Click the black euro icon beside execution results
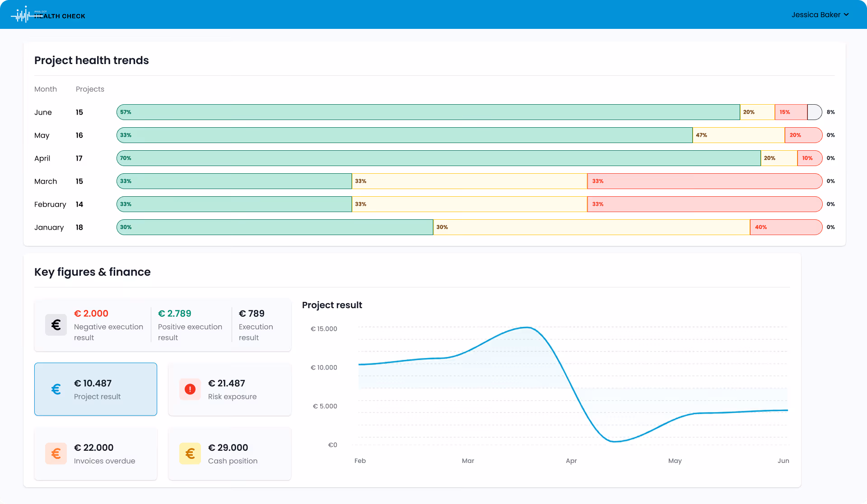This screenshot has height=504, width=867. tap(56, 325)
